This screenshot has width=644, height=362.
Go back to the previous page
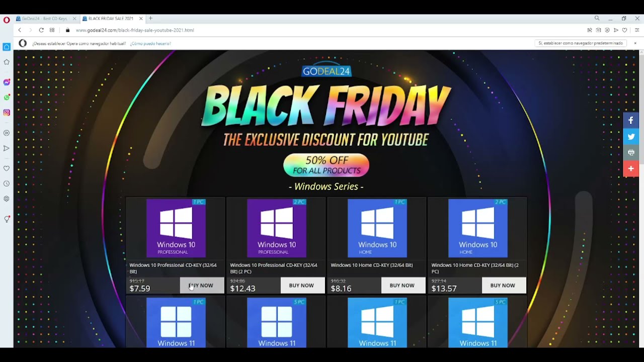click(20, 30)
